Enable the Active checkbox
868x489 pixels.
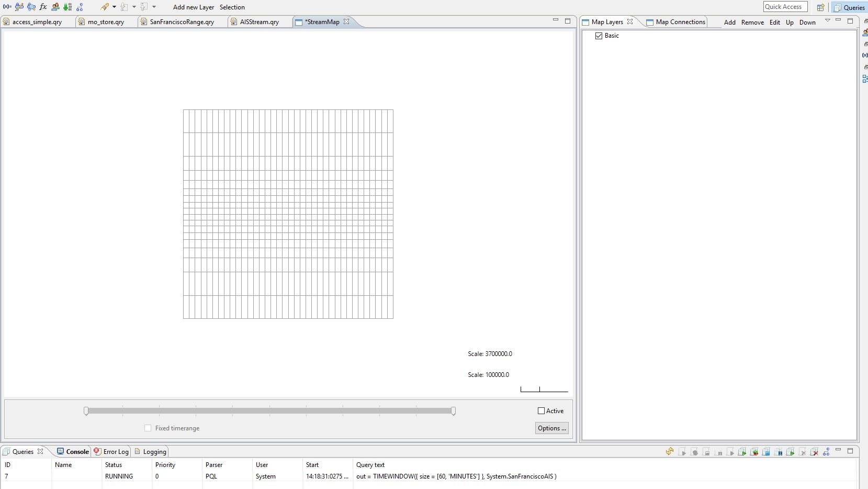click(542, 411)
